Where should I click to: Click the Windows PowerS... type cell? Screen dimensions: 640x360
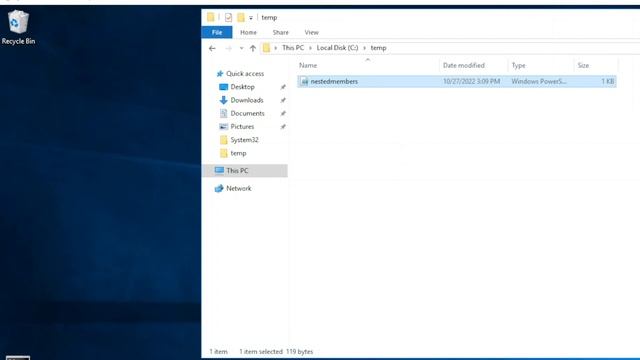(x=539, y=81)
